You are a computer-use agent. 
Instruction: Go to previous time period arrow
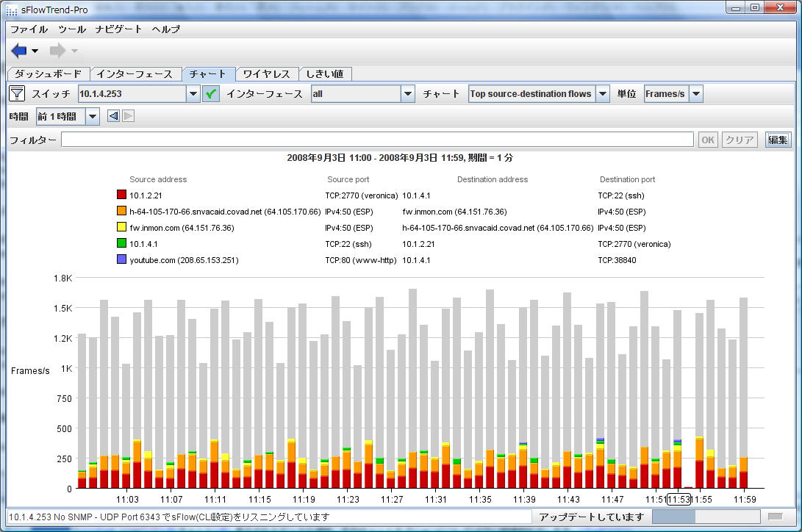[113, 116]
